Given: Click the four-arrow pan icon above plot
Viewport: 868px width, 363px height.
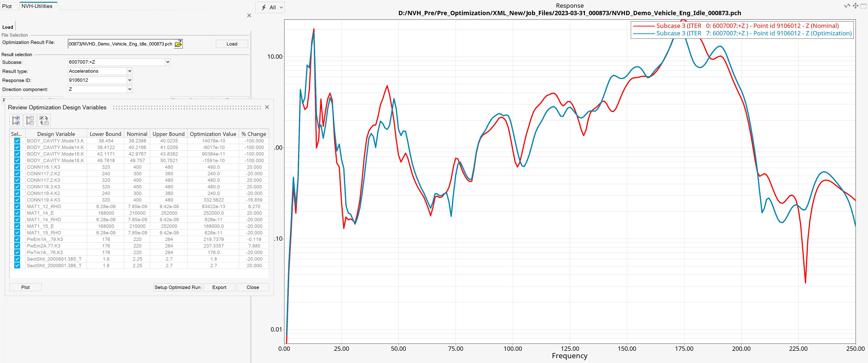Looking at the screenshot, I should [x=855, y=6].
